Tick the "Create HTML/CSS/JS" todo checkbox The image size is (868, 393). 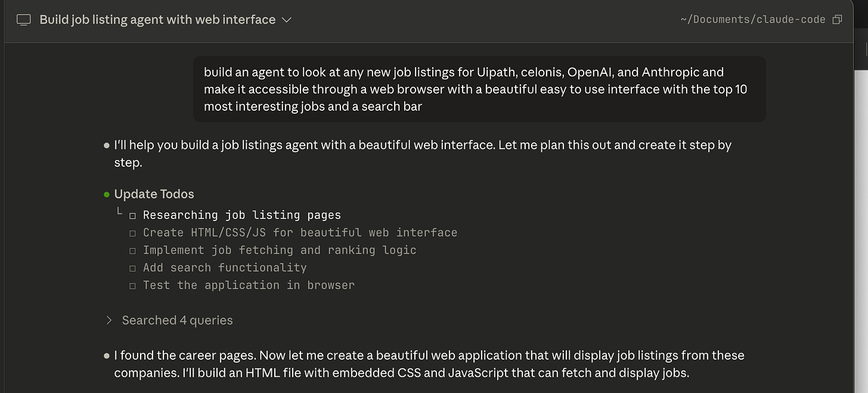[133, 233]
